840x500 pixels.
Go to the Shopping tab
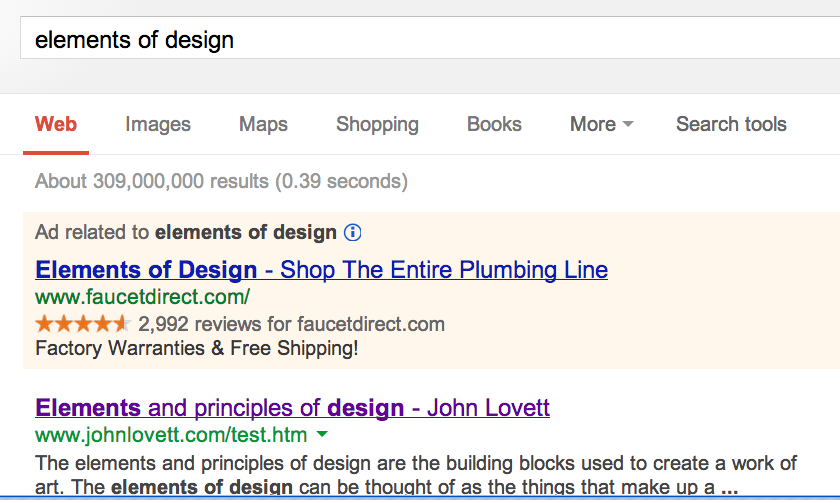point(377,124)
